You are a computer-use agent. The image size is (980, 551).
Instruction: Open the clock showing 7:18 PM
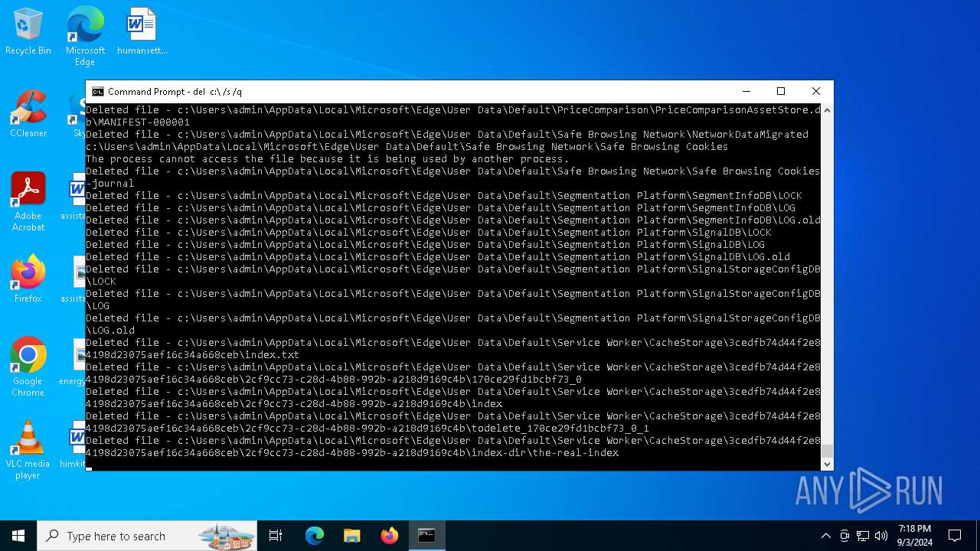[x=915, y=536]
